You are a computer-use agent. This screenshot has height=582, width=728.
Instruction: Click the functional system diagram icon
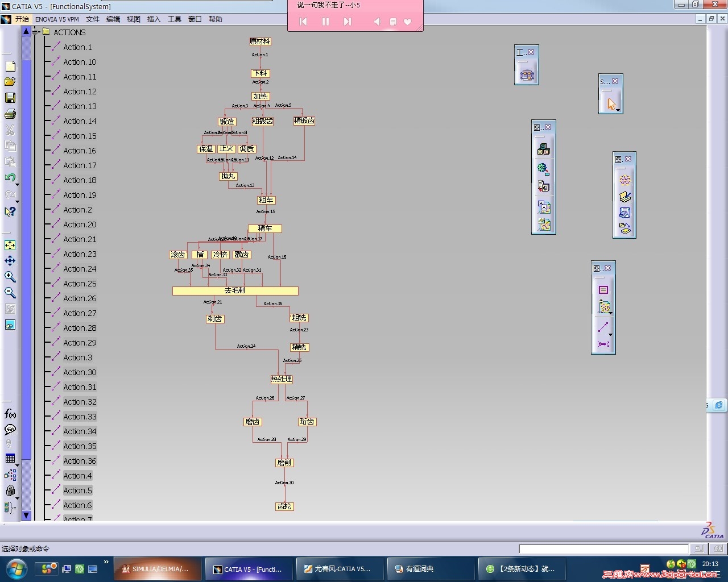coord(527,74)
